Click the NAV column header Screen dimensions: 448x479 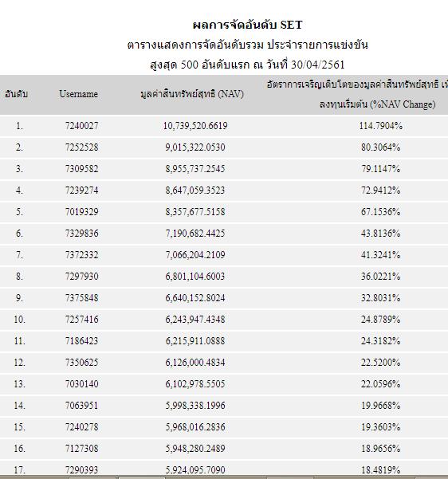[192, 94]
